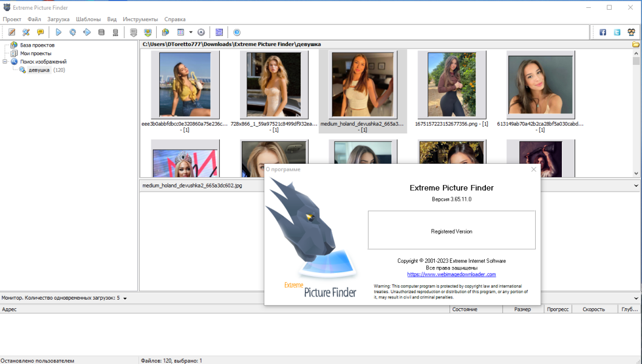Open the Справка menu
Image resolution: width=642 pixels, height=364 pixels.
click(x=175, y=19)
